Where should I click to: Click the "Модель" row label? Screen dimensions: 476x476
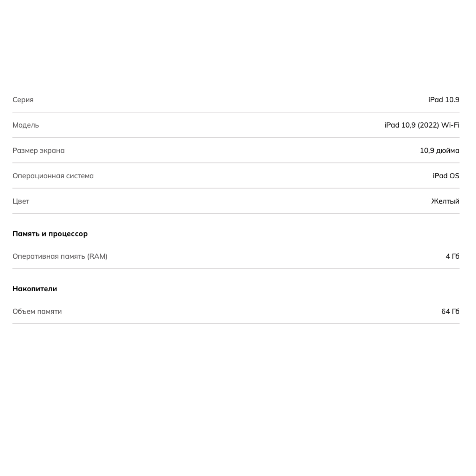tap(26, 125)
